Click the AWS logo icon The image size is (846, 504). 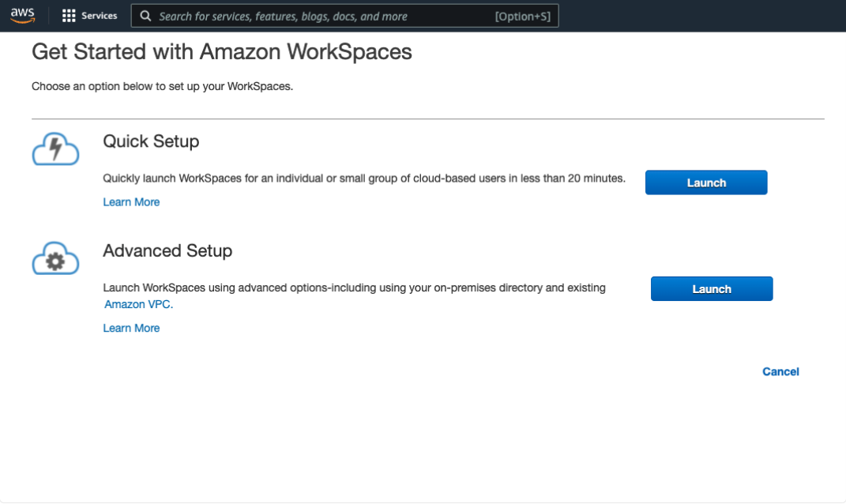coord(23,16)
